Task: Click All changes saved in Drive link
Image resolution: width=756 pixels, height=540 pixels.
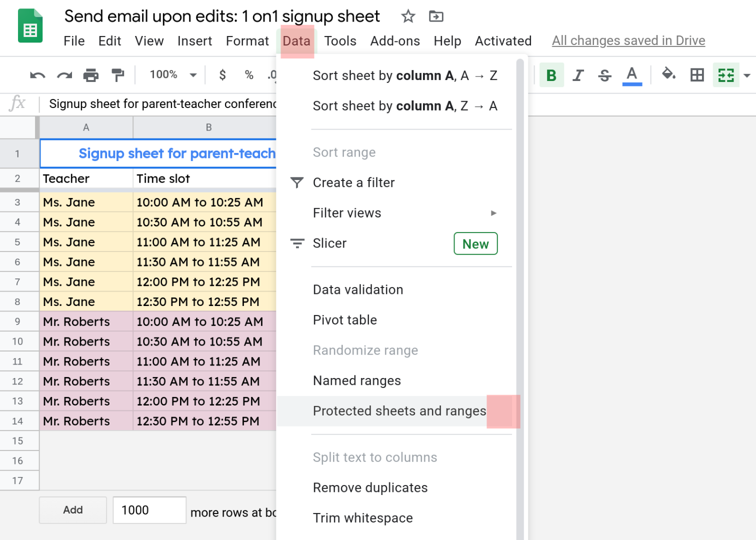Action: click(628, 40)
